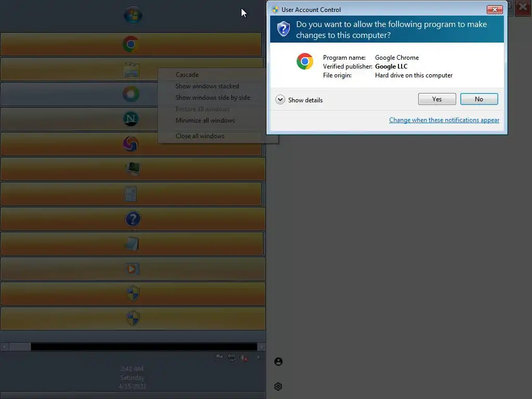Viewport: 532px width, 399px height.
Task: Open the network tray icon
Action: click(231, 357)
